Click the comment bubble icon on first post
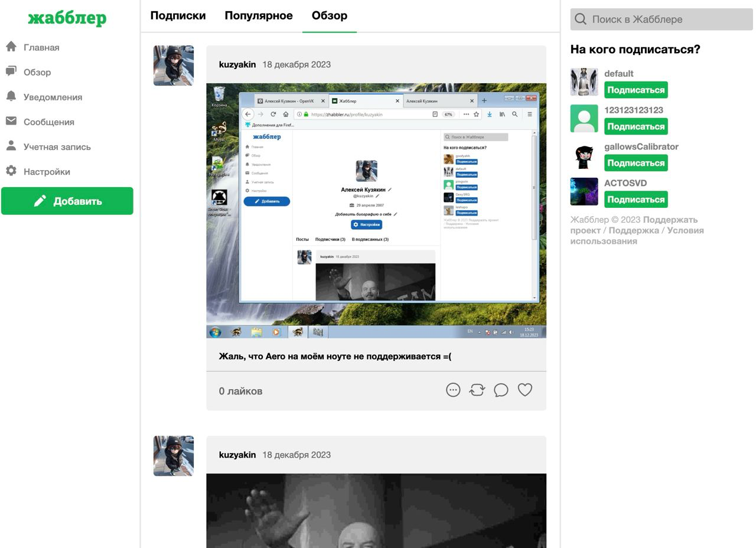 click(501, 390)
